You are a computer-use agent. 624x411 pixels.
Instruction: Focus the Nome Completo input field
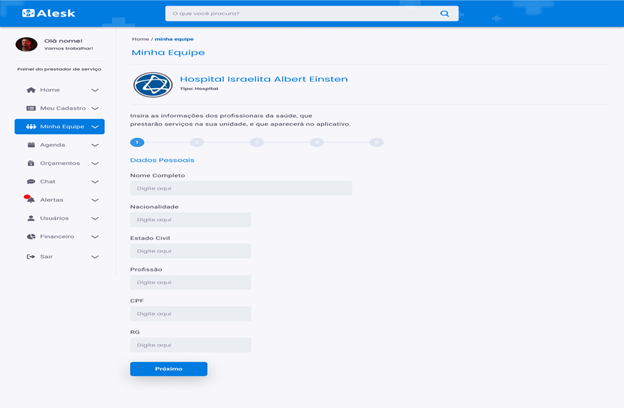tap(241, 188)
